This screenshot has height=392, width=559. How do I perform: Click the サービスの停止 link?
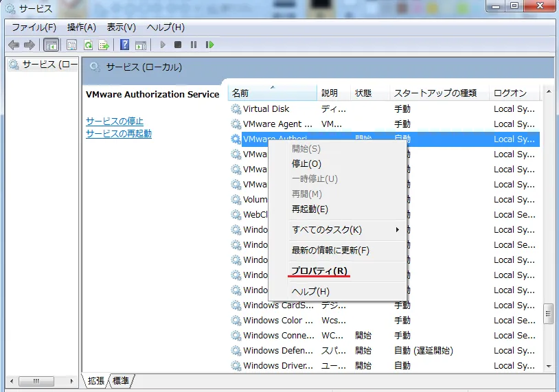pyautogui.click(x=114, y=121)
